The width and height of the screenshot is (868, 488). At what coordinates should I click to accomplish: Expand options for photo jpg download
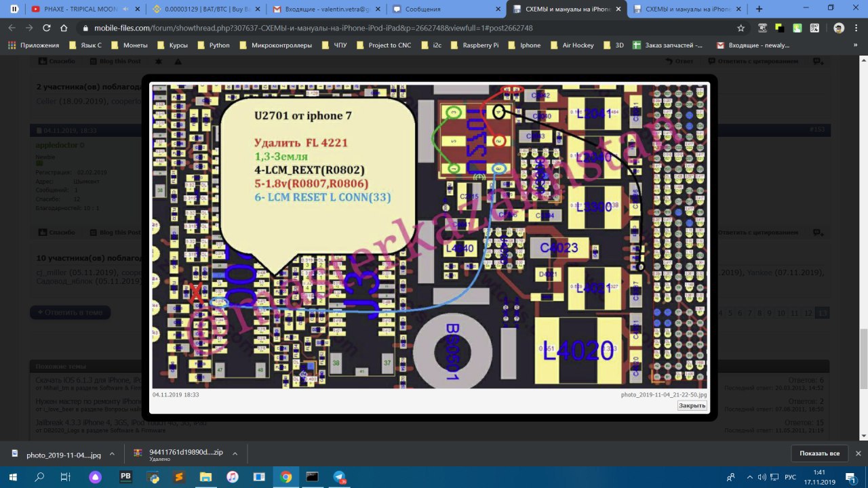point(112,453)
